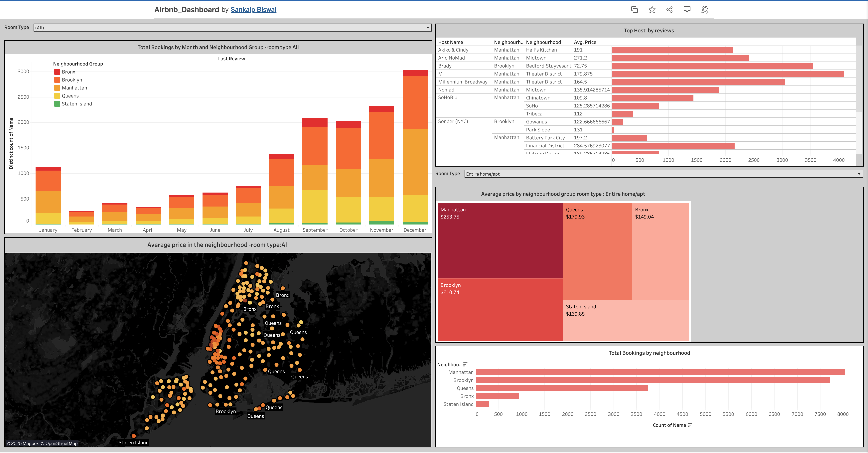Click the December stacked bar
This screenshot has width=868, height=453.
(415, 147)
